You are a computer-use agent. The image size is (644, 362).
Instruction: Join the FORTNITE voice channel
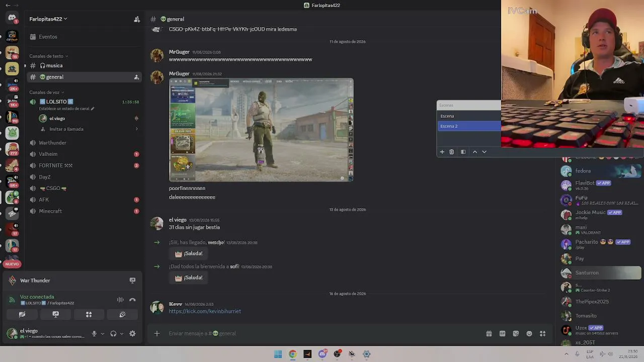pyautogui.click(x=85, y=165)
